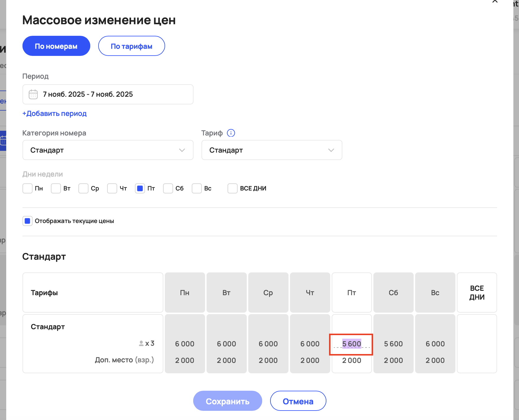Click the Отмена button
This screenshot has height=420, width=519.
[x=298, y=401]
